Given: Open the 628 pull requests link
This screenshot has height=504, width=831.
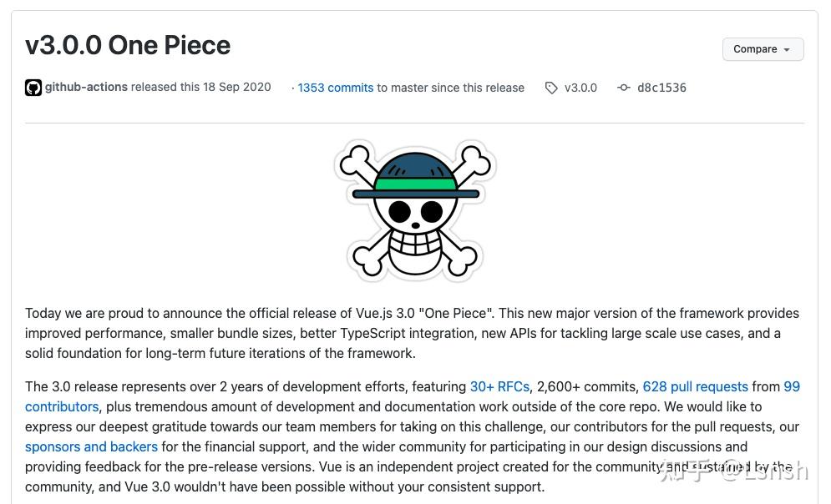Looking at the screenshot, I should pyautogui.click(x=695, y=386).
